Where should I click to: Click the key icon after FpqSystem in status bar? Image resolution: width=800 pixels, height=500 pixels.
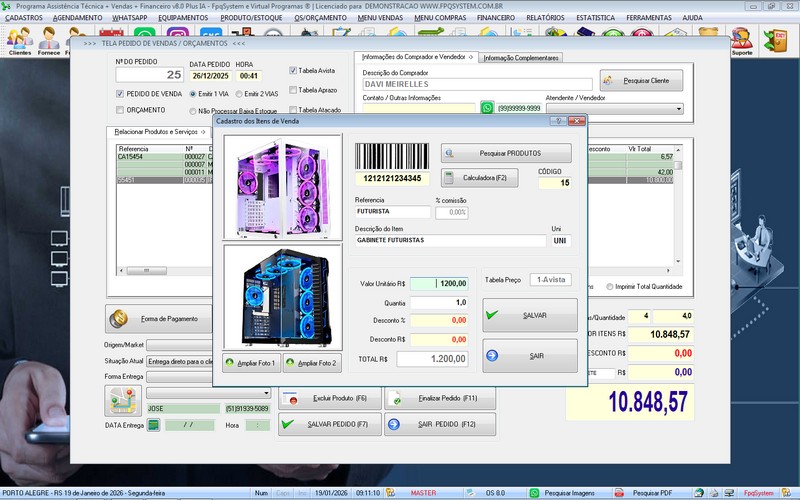(786, 493)
